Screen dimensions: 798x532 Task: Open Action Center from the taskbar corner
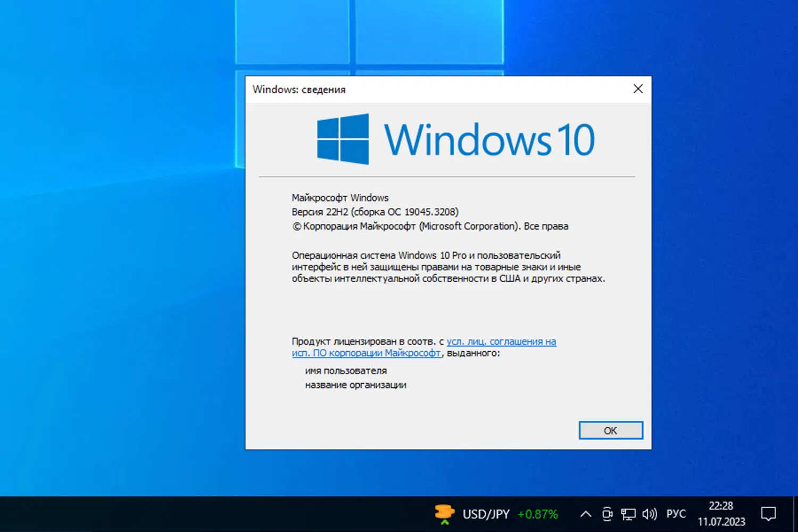point(768,514)
